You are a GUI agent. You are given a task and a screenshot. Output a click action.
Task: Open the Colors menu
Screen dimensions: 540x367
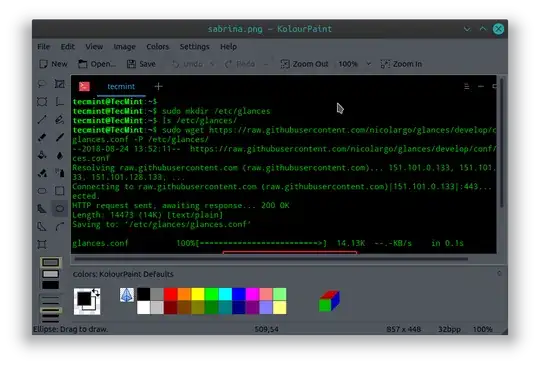click(x=157, y=46)
